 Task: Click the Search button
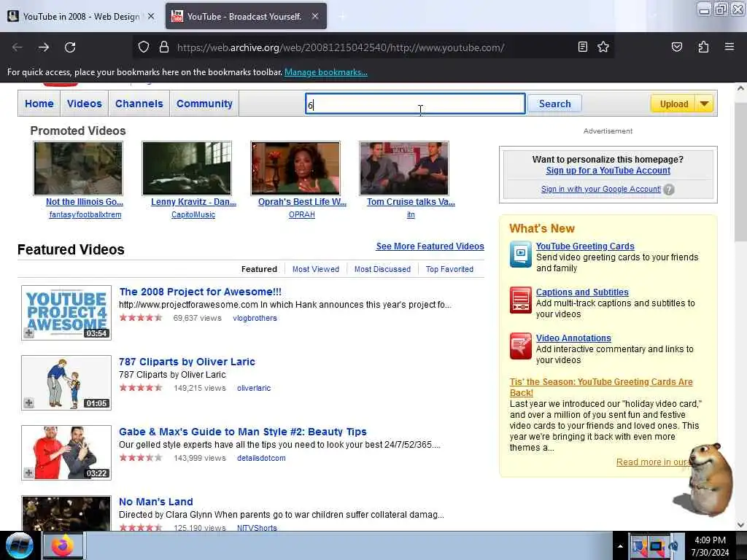(554, 104)
